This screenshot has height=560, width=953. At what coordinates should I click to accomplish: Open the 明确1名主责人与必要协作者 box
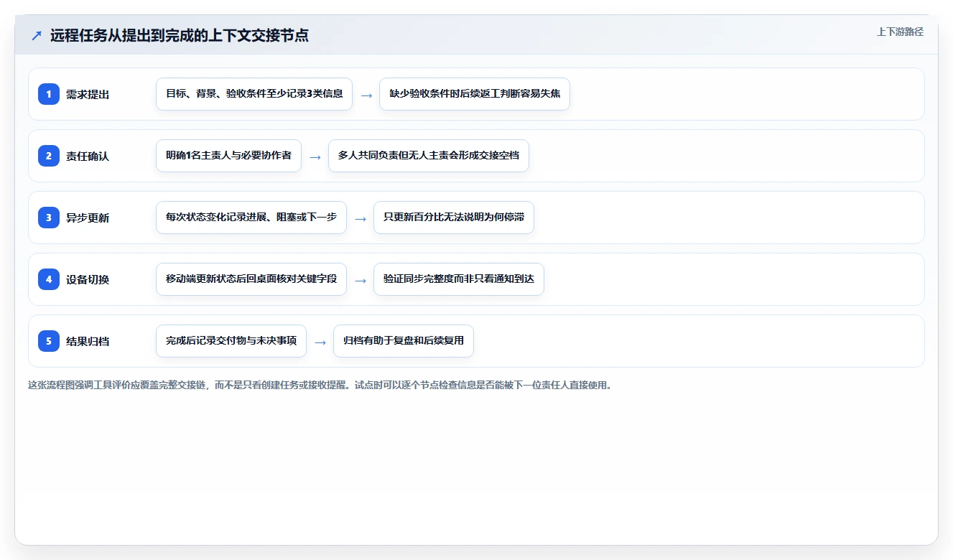pyautogui.click(x=228, y=156)
